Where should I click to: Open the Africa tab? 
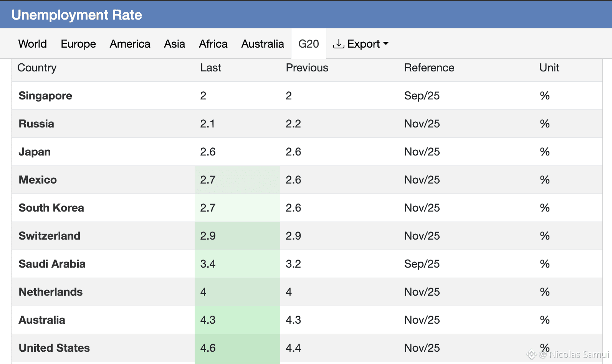tap(213, 44)
